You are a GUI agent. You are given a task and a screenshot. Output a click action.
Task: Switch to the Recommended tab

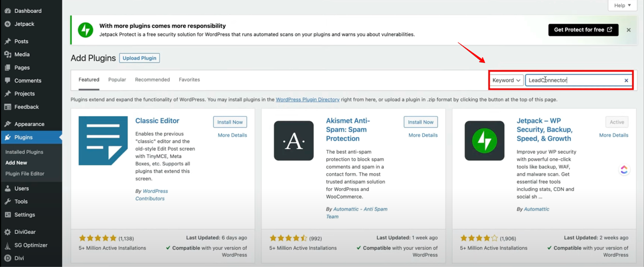153,80
